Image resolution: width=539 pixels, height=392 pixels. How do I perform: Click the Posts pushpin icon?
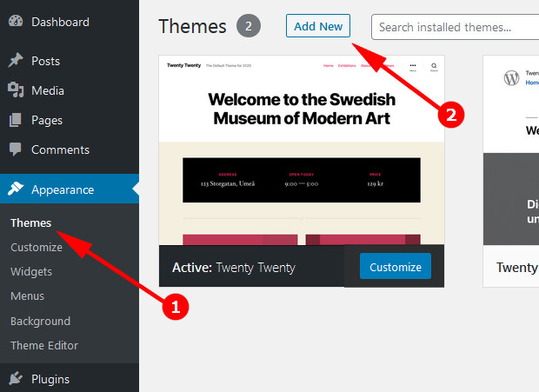pos(16,61)
